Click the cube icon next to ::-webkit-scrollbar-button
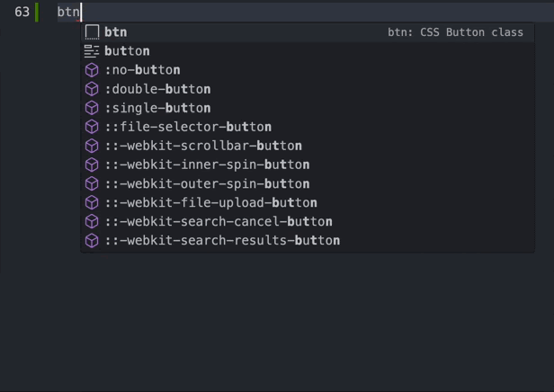The height and width of the screenshot is (392, 554). click(92, 146)
